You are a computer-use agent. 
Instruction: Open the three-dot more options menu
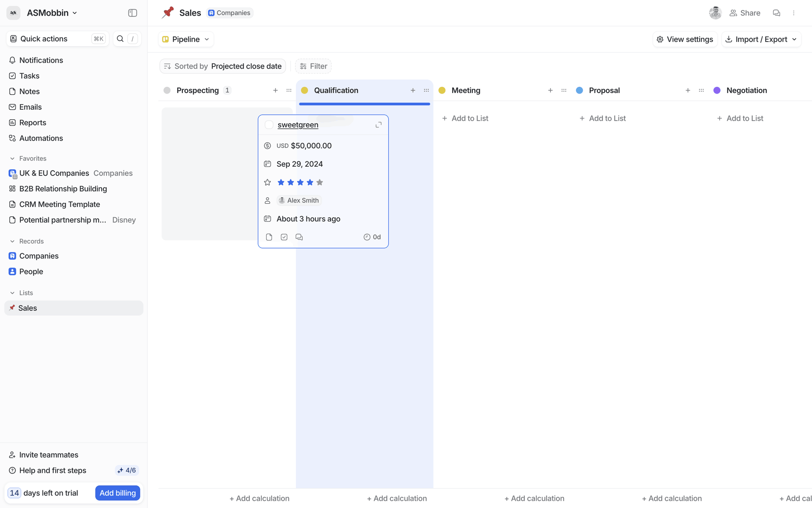click(794, 13)
